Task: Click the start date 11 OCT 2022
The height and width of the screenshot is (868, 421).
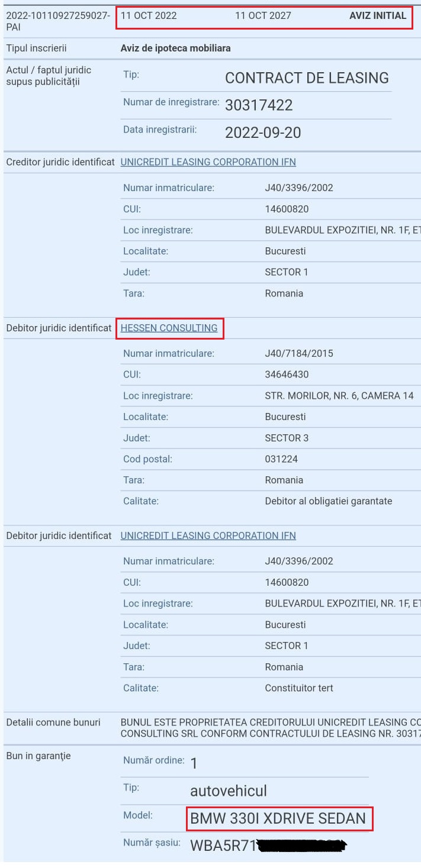Action: point(149,16)
